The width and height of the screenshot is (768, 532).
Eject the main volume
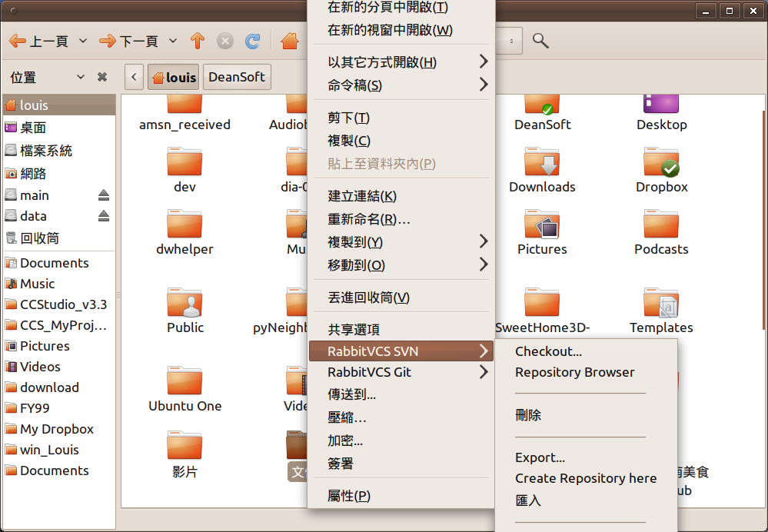coord(103,195)
